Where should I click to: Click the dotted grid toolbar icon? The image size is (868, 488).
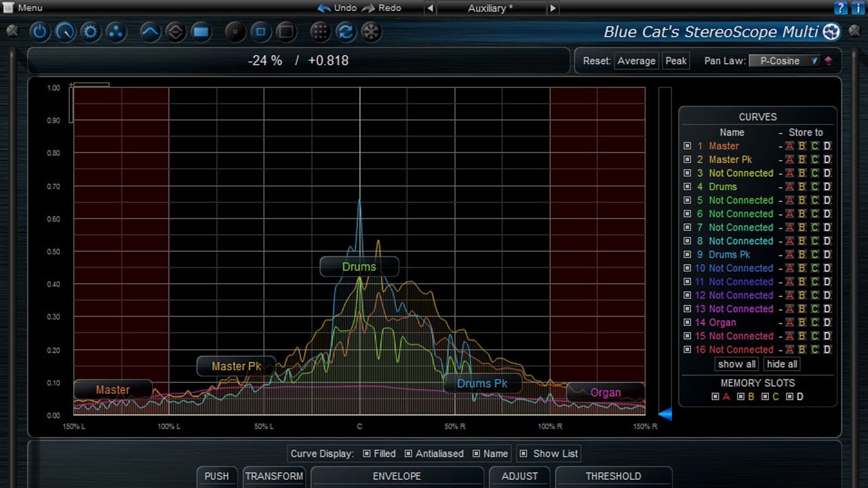click(x=321, y=31)
